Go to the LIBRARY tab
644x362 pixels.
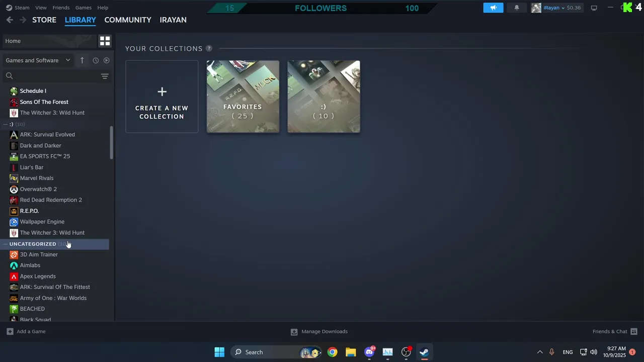click(x=80, y=20)
